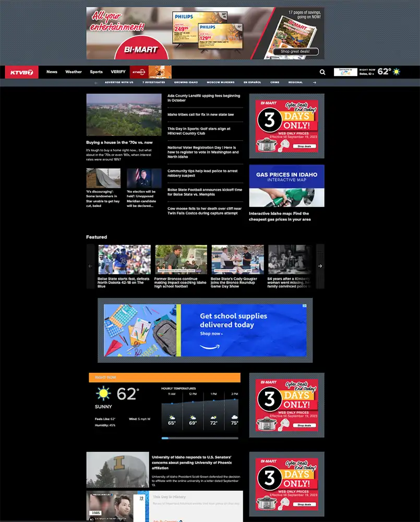Image resolution: width=420 pixels, height=522 pixels.
Task: Click Boise State defeats North Dakota thumbnail
Action: (125, 259)
